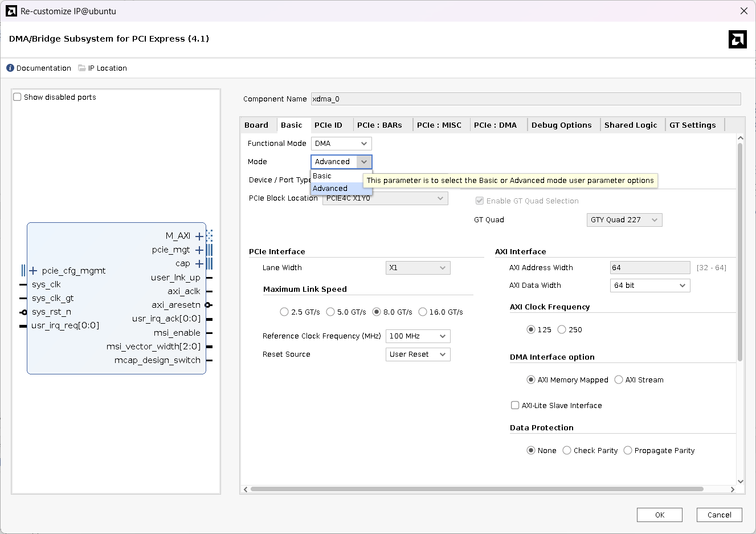The width and height of the screenshot is (756, 534).
Task: Click the OK button
Action: pyautogui.click(x=660, y=515)
